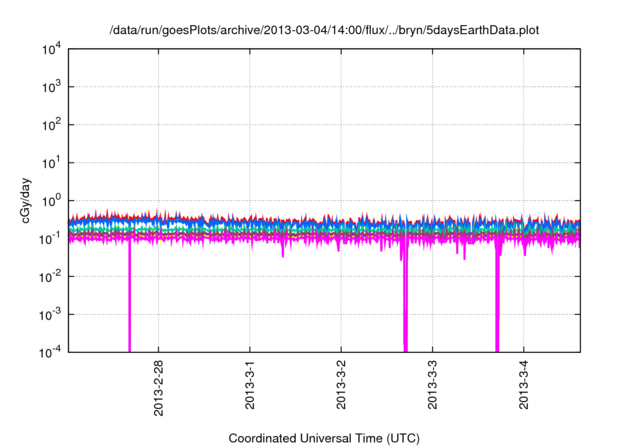This screenshot has height=448, width=640.
Task: Click the 2013-3-2 date tick label
Action: [x=341, y=384]
